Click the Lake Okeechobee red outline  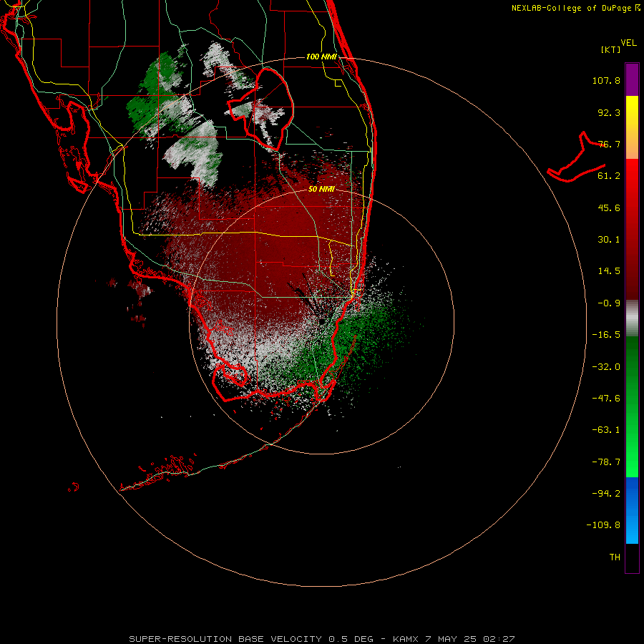coord(260,109)
